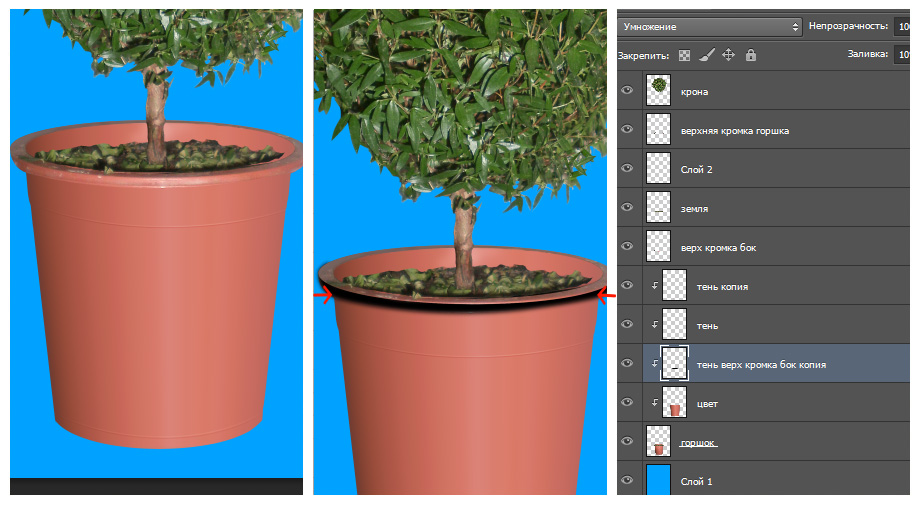Click clipping mask arrow on цвет layer

click(x=654, y=402)
